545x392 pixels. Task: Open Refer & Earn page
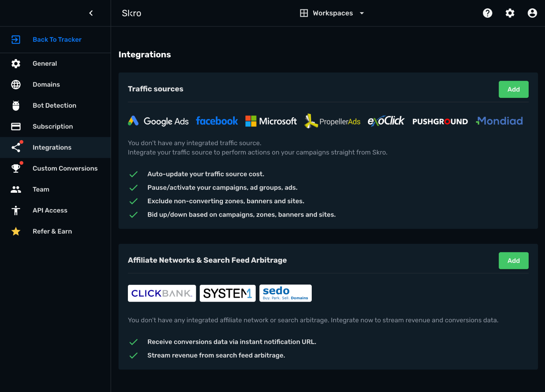pyautogui.click(x=55, y=232)
